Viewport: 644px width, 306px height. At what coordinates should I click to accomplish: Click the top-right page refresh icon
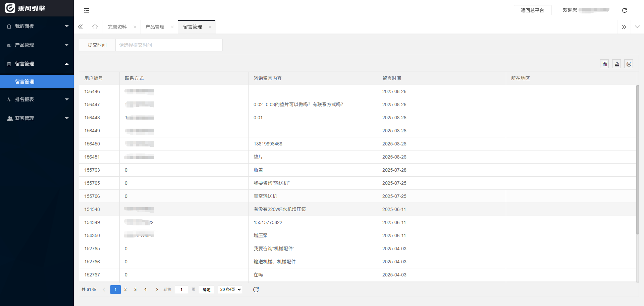pyautogui.click(x=624, y=10)
